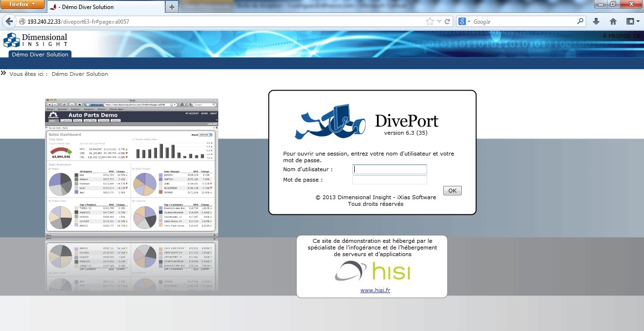The height and width of the screenshot is (331, 644).
Task: Reload the current page
Action: tap(447, 22)
